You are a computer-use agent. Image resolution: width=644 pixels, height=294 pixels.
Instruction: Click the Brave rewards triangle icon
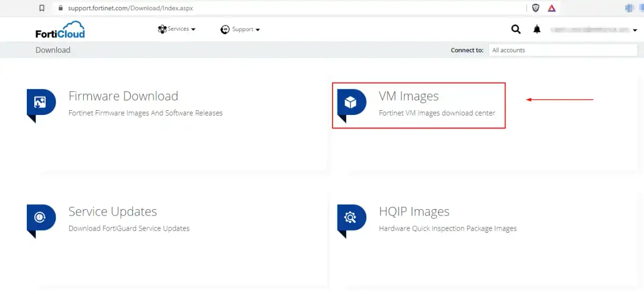point(552,8)
